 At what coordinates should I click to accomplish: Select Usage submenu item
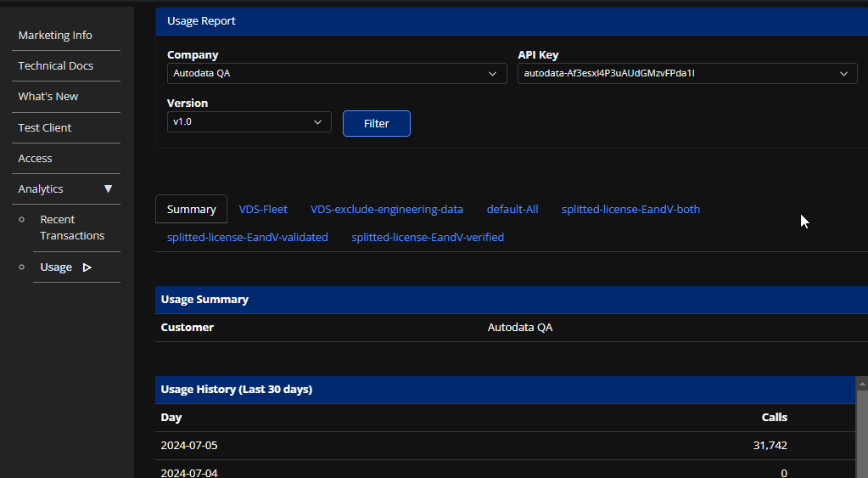click(56, 267)
